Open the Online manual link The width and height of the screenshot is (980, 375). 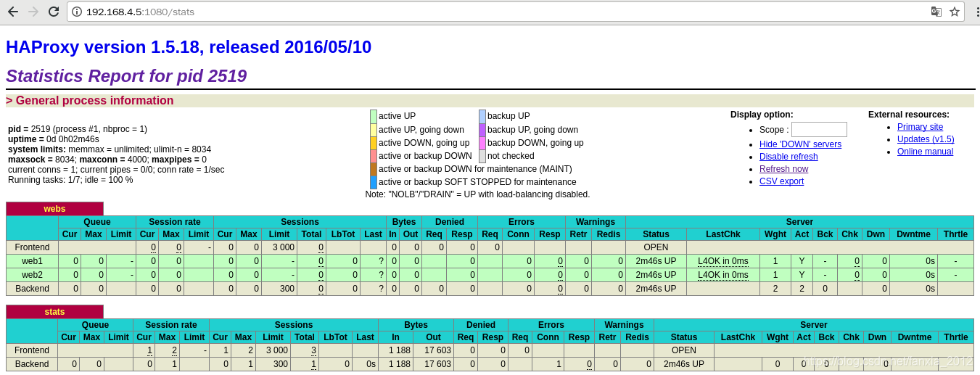(x=925, y=152)
